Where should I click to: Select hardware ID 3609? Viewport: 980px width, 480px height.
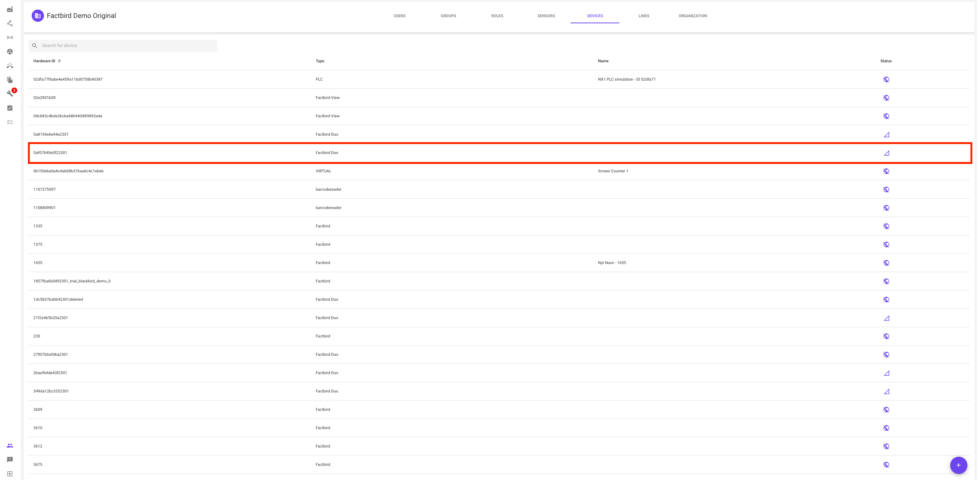[38, 410]
